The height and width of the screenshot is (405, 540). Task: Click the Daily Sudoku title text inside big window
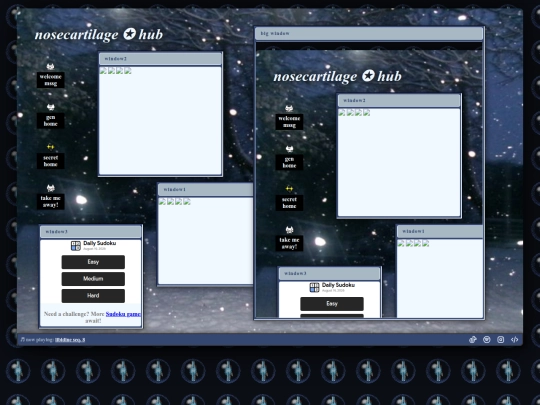[338, 285]
